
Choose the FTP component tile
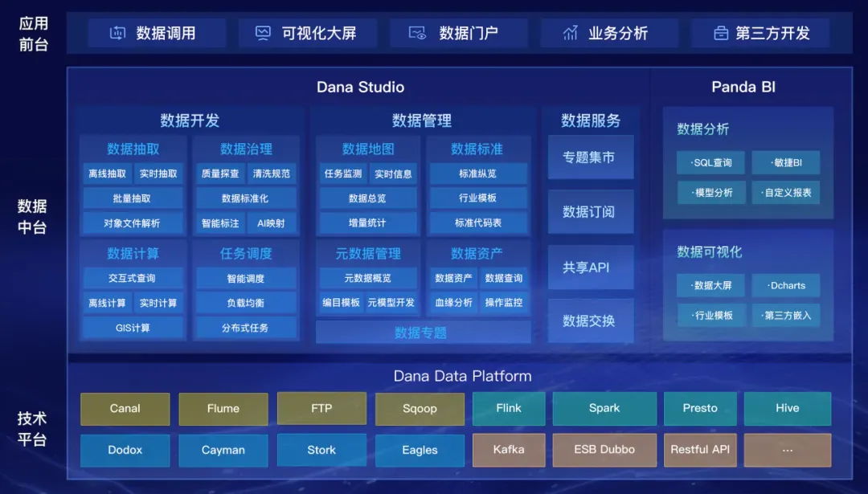tap(321, 408)
